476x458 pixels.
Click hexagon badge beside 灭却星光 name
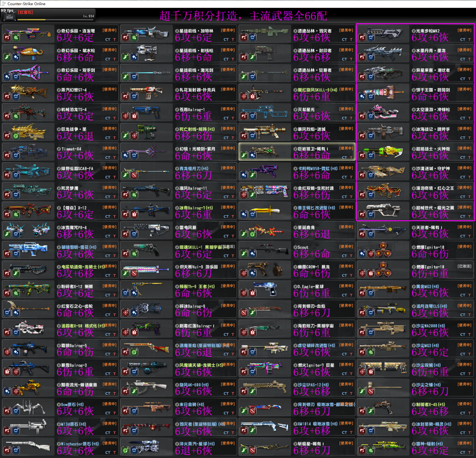(296, 109)
